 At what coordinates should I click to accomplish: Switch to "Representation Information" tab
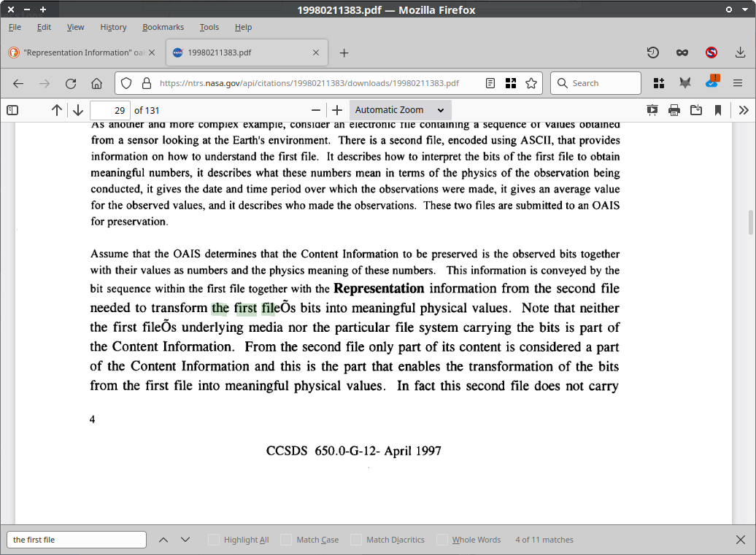tap(82, 53)
